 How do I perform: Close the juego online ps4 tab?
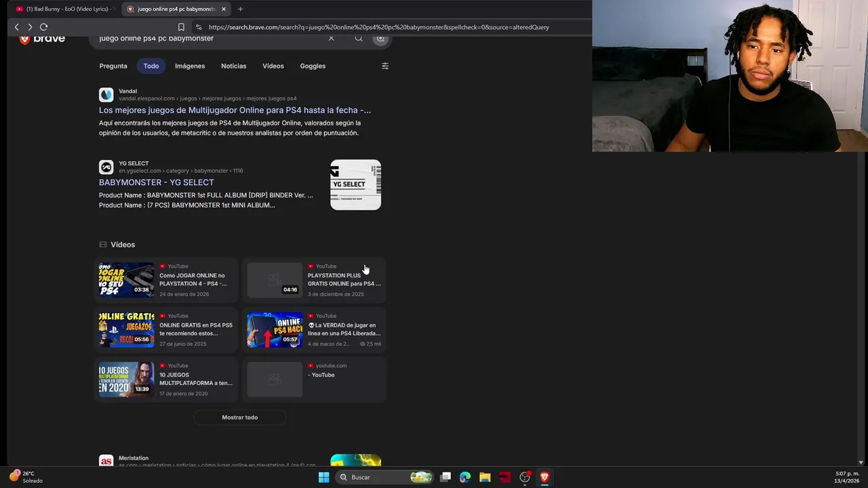click(x=224, y=9)
